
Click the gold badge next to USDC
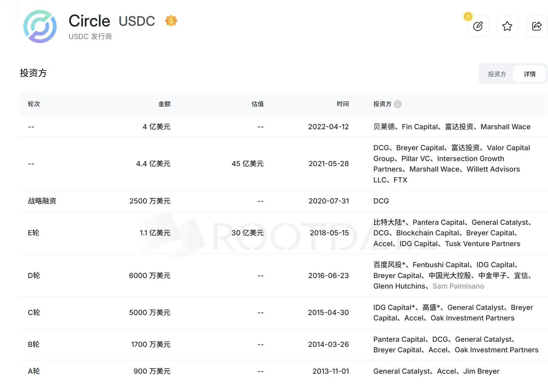[171, 20]
